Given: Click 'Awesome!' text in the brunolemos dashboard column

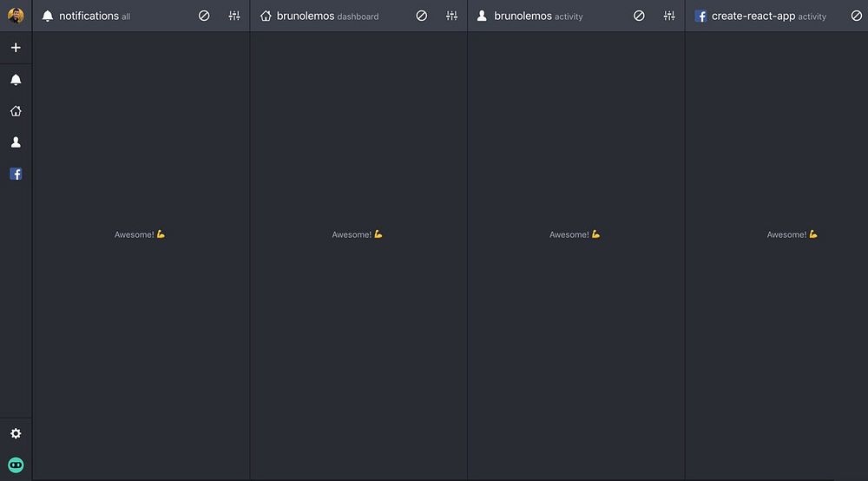Looking at the screenshot, I should 352,234.
